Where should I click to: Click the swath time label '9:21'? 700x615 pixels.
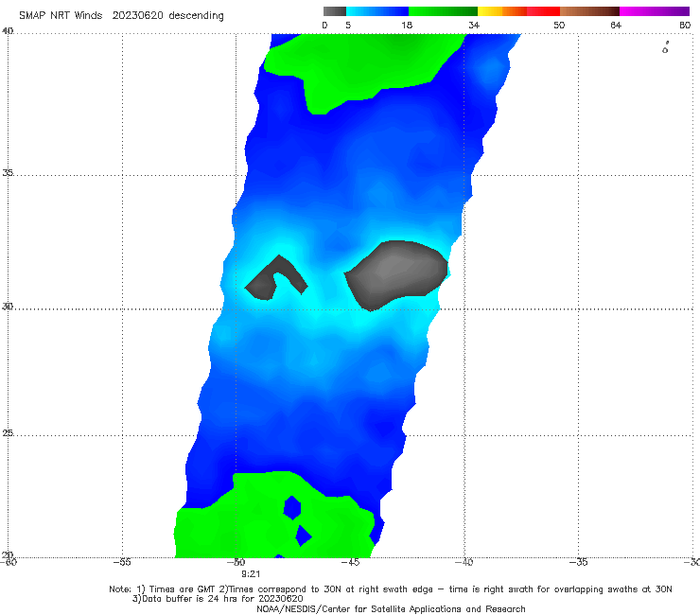click(251, 574)
